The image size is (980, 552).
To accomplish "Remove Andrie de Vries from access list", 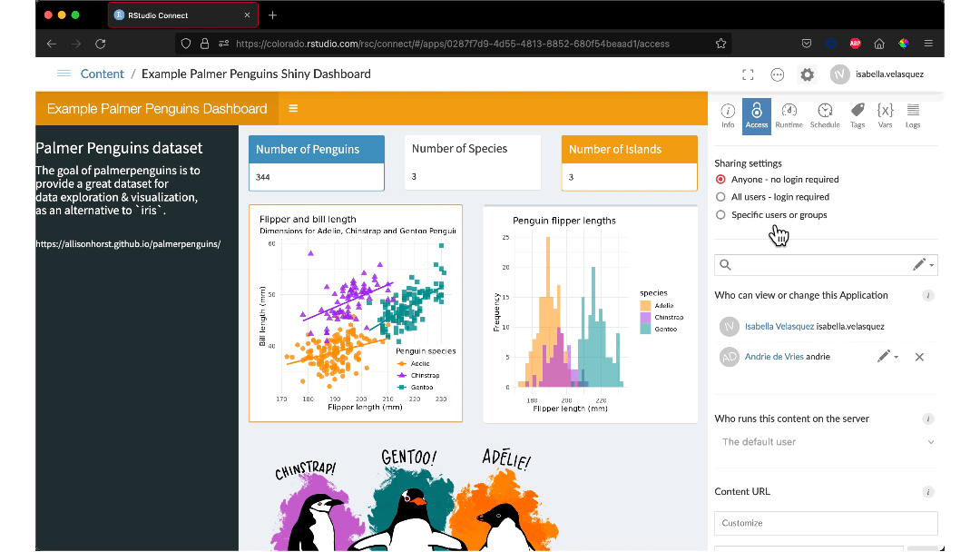I will pyautogui.click(x=919, y=357).
